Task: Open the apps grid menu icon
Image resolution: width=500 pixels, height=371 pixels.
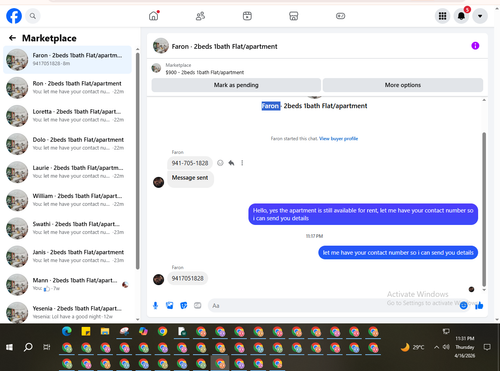Action: pos(442,16)
